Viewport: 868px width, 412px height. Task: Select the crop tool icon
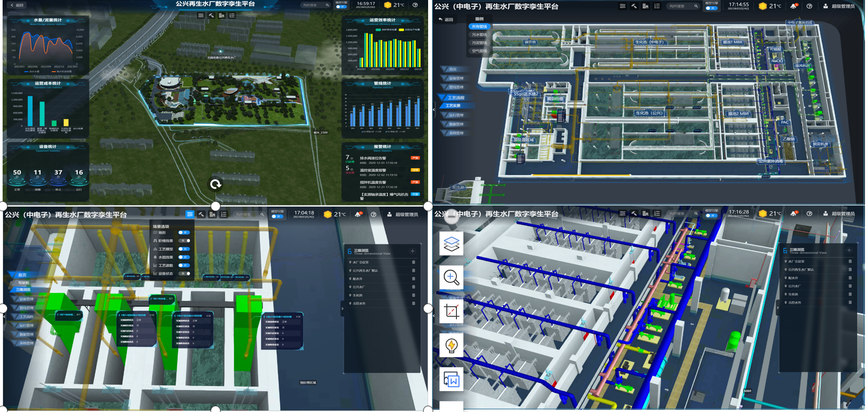(451, 311)
